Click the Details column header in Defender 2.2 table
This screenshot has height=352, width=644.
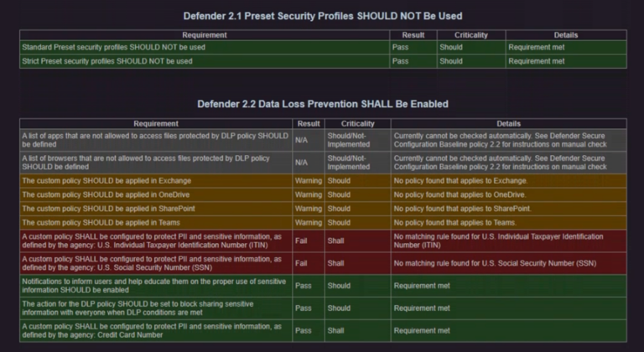[508, 123]
